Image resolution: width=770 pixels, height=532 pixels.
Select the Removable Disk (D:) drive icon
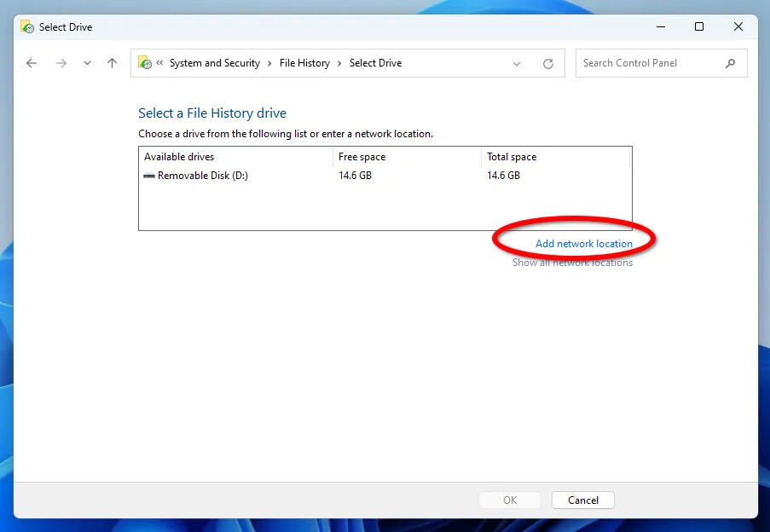coord(149,176)
